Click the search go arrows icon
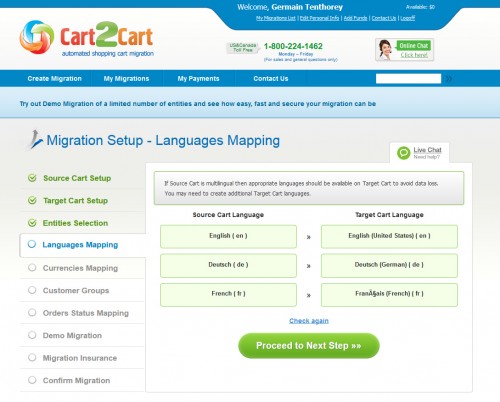The height and width of the screenshot is (402, 500). 449,79
